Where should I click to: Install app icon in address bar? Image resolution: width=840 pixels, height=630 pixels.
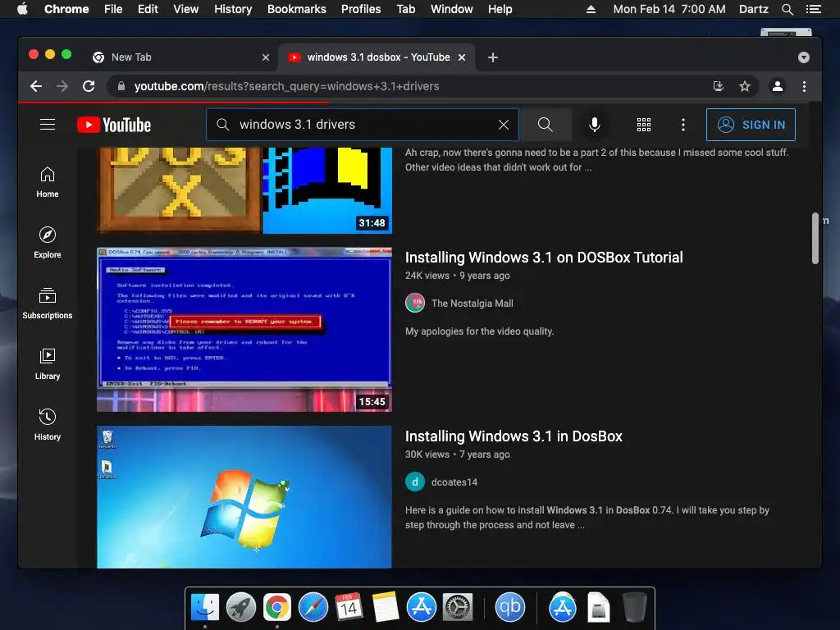click(719, 86)
